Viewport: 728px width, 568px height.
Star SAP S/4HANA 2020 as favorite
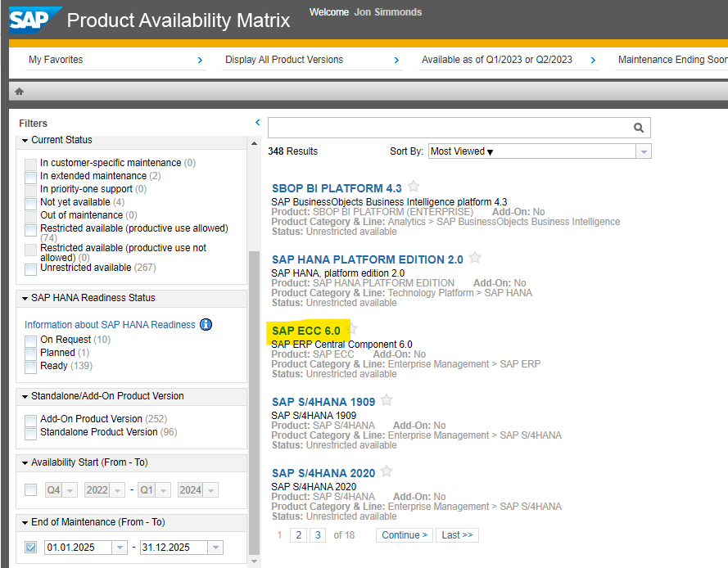click(387, 471)
